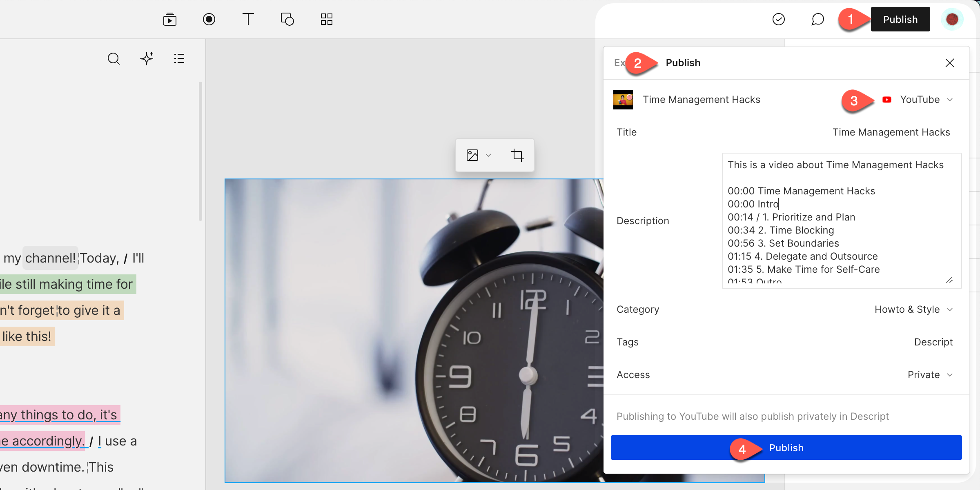The image size is (980, 490).
Task: Open the AI actions sparkle icon
Action: pos(147,59)
